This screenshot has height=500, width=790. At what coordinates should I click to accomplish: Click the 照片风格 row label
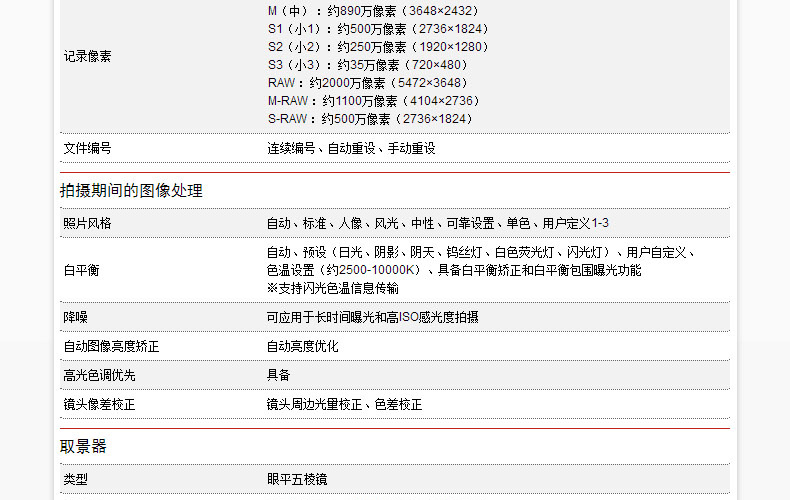[x=88, y=223]
